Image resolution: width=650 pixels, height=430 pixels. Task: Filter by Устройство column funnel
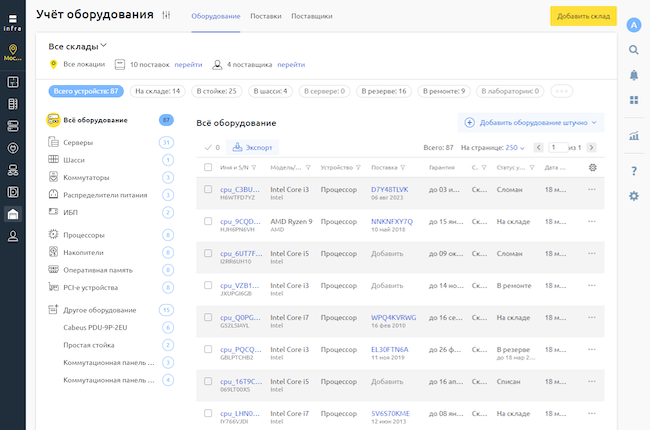(x=358, y=168)
